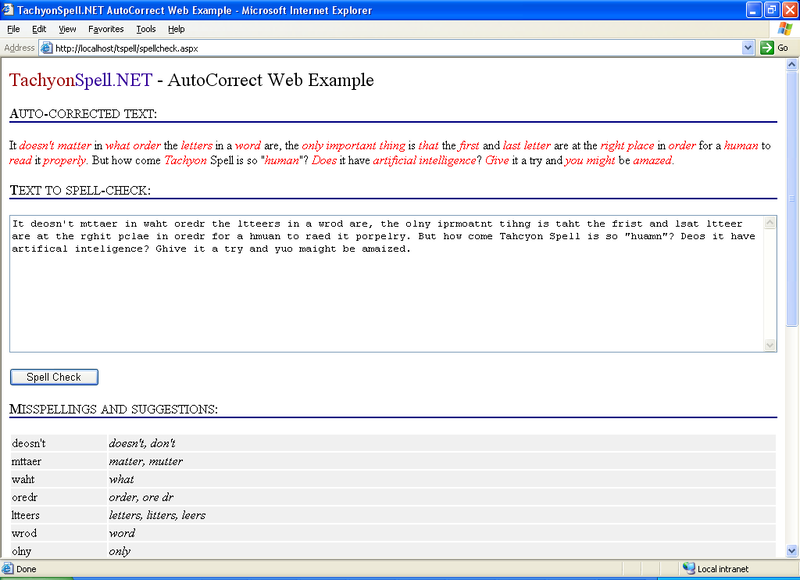Viewport: 800px width, 580px height.
Task: Click the green Go arrow button
Action: (766, 48)
